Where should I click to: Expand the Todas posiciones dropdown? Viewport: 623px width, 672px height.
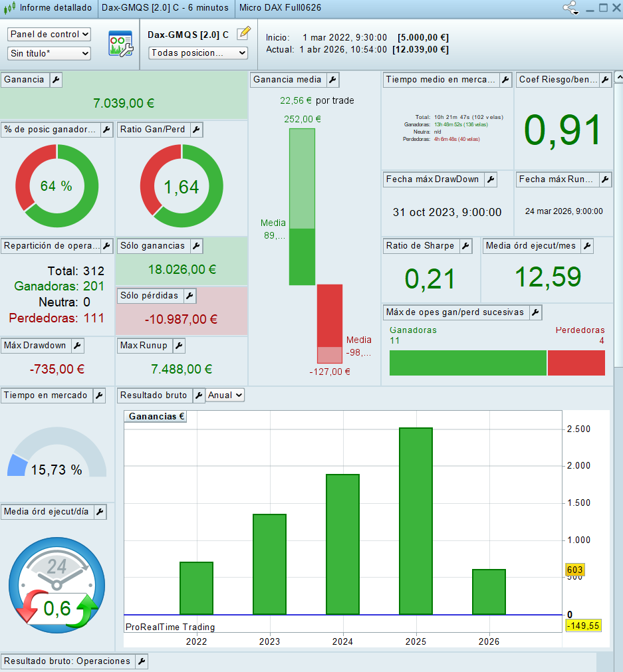(198, 53)
